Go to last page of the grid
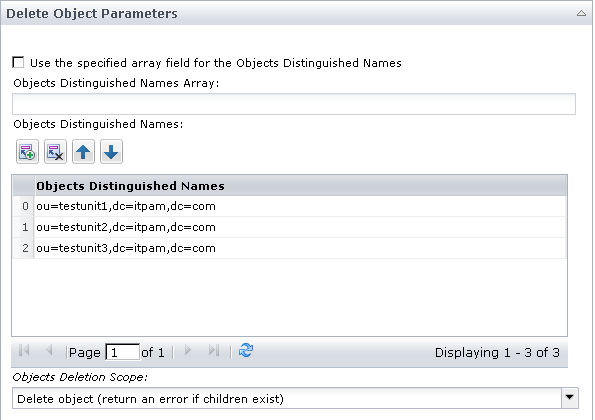This screenshot has height=420, width=595. pos(214,350)
